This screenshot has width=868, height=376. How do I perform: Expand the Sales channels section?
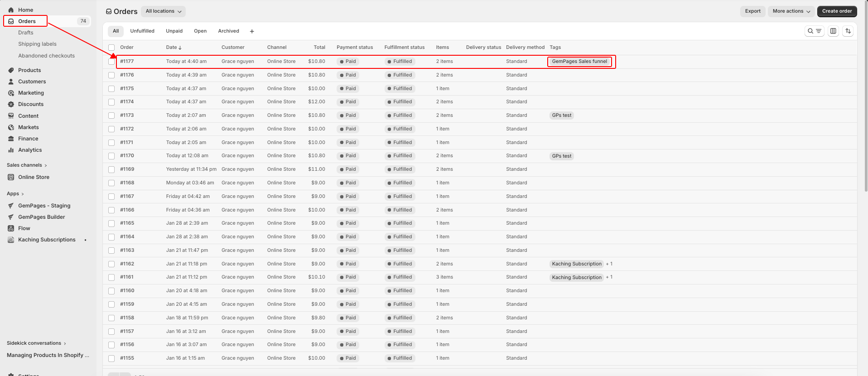point(27,165)
